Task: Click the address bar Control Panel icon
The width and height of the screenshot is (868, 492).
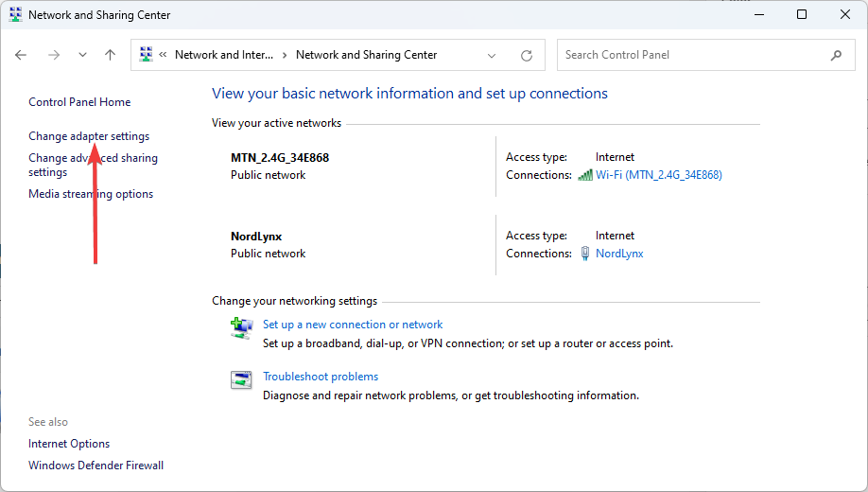Action: 146,55
